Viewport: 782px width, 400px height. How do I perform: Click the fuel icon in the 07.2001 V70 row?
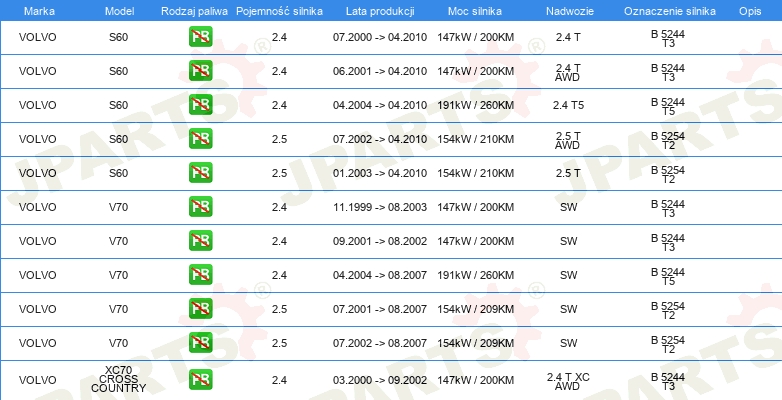click(200, 308)
